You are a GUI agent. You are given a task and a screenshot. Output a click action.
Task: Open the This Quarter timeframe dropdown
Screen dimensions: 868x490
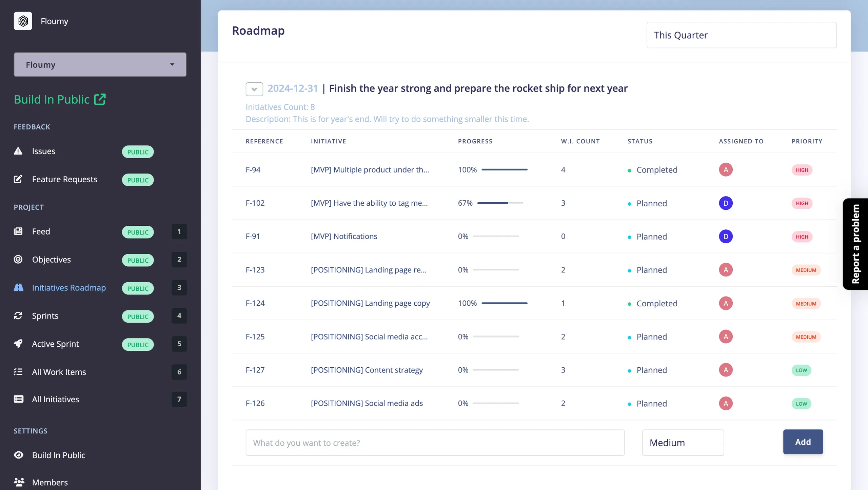click(x=741, y=35)
